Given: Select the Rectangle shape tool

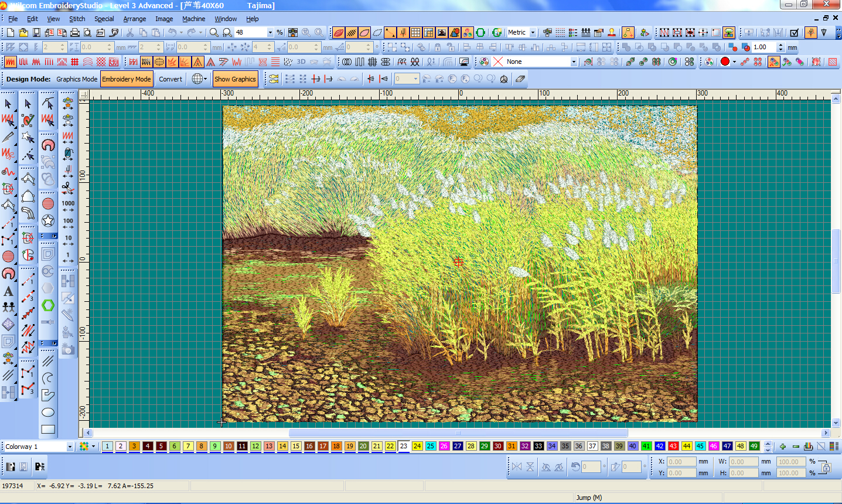Looking at the screenshot, I should (x=48, y=430).
